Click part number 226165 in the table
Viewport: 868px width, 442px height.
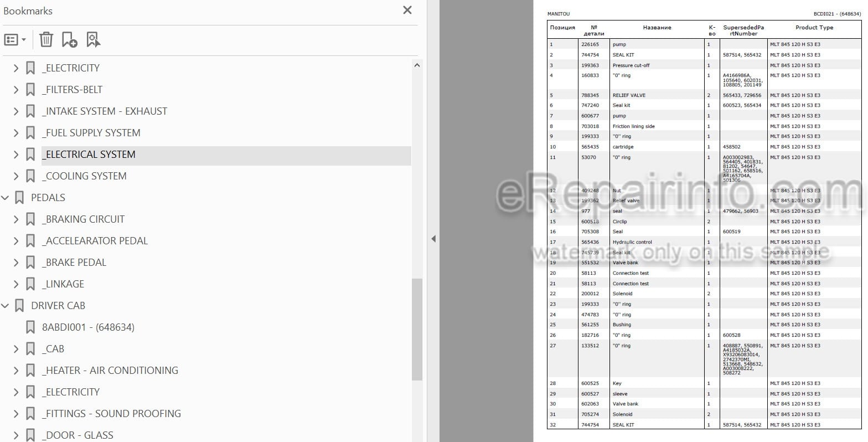[590, 44]
